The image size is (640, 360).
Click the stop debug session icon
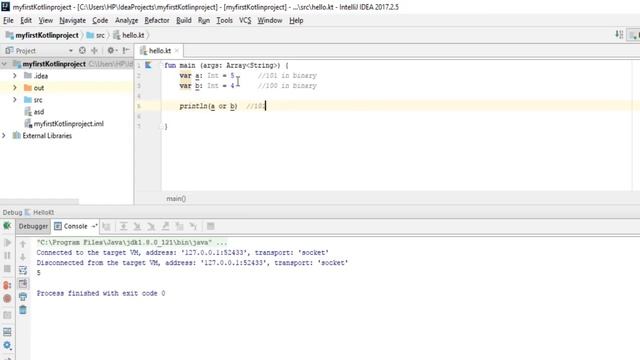[7, 269]
